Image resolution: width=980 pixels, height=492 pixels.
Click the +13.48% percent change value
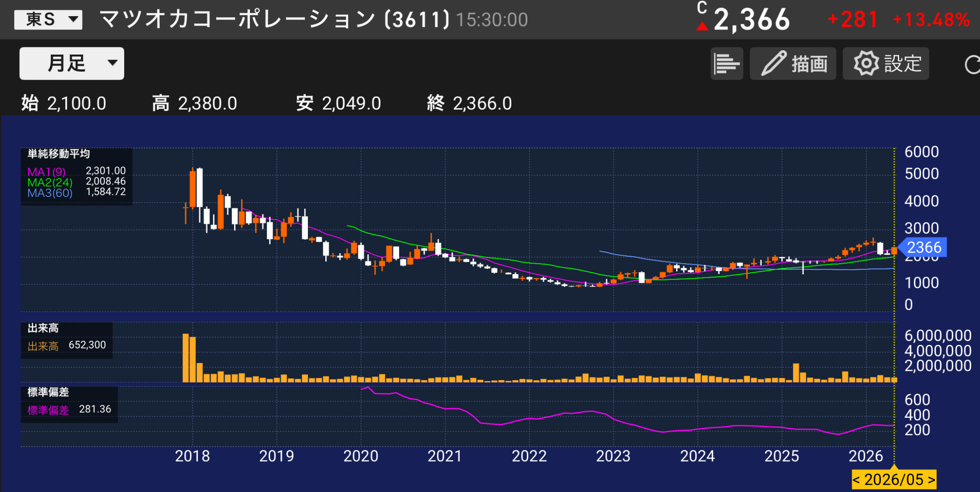point(931,20)
